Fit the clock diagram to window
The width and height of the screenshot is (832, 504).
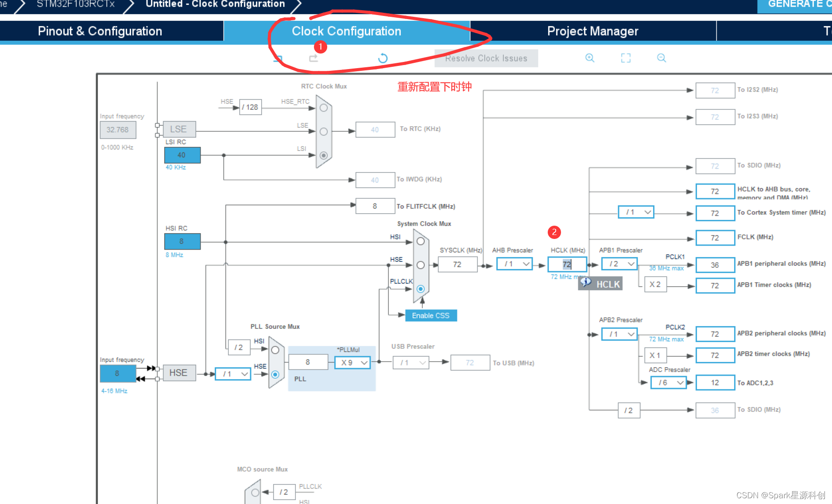coord(625,58)
